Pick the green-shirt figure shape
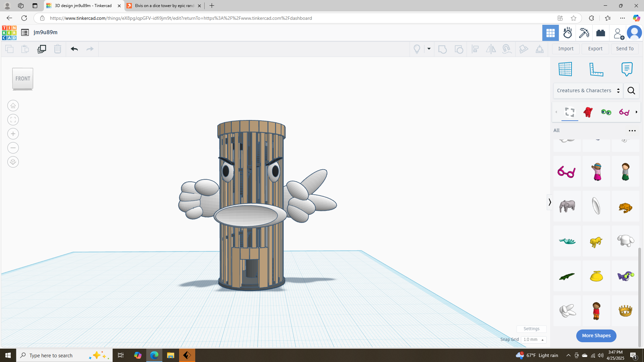The height and width of the screenshot is (362, 644). [626, 172]
